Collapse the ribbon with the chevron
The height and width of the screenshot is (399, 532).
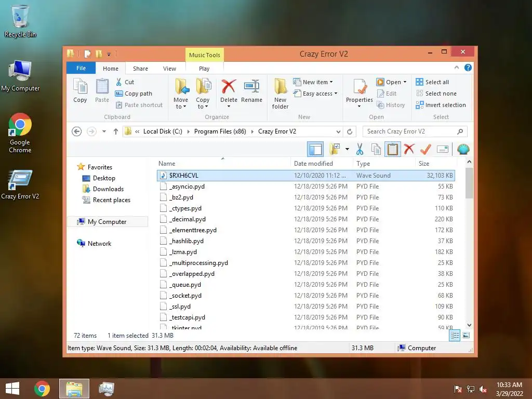[457, 68]
